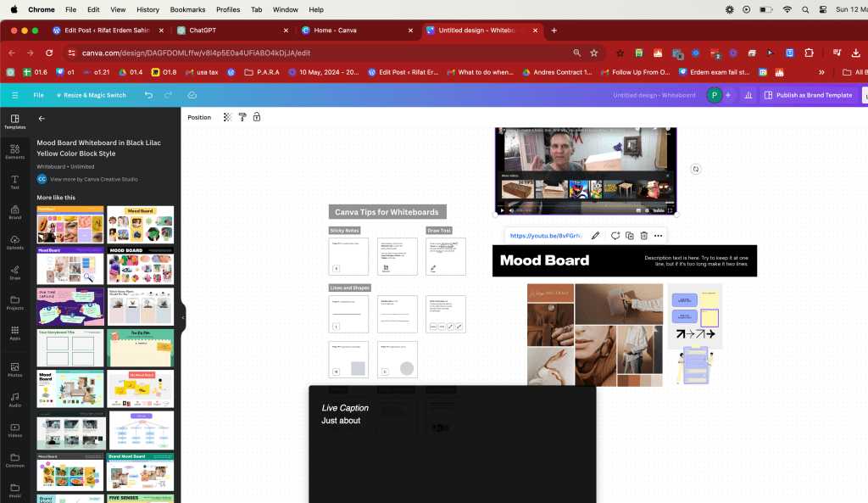Collapse the side panel with its chevron handle

183,318
